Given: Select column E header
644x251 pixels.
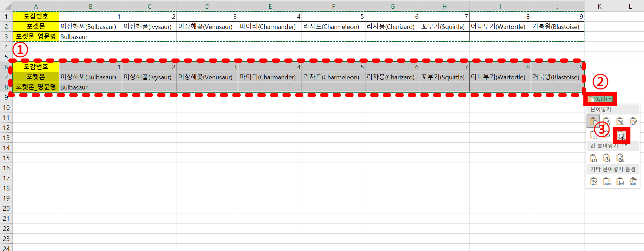Looking at the screenshot, I should click(270, 6).
